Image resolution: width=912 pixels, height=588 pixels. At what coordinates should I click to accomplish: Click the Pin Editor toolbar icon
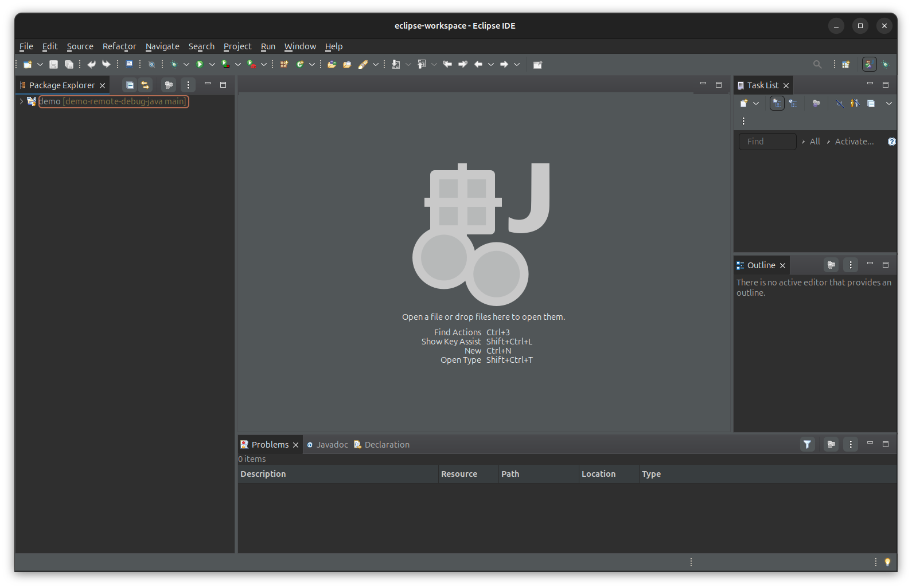click(537, 64)
